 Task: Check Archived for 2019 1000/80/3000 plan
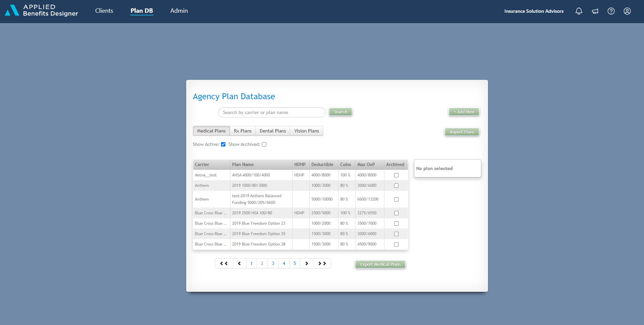coord(396,185)
